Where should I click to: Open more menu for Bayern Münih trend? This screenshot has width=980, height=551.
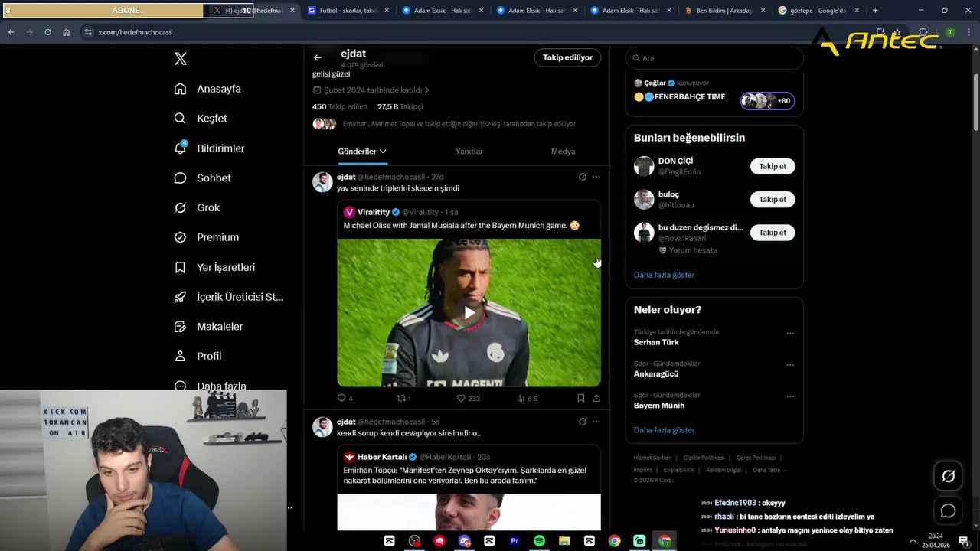pyautogui.click(x=790, y=396)
